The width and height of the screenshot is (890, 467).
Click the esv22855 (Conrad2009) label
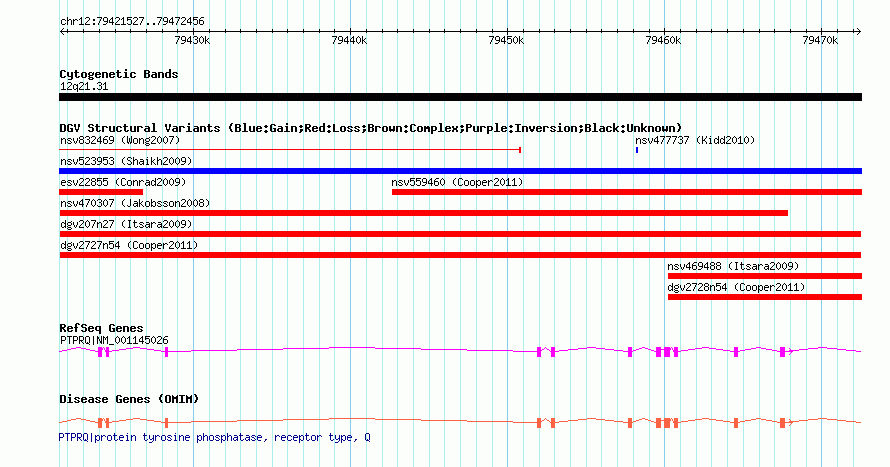123,182
